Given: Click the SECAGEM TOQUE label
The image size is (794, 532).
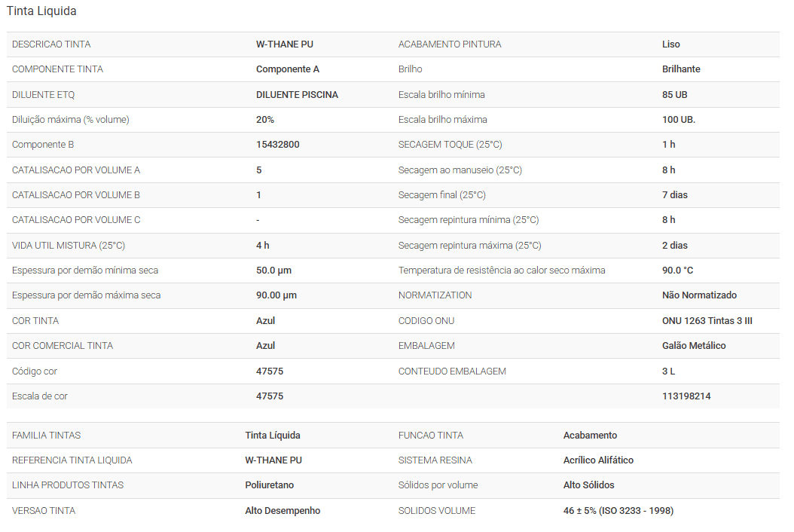Looking at the screenshot, I should 450,145.
